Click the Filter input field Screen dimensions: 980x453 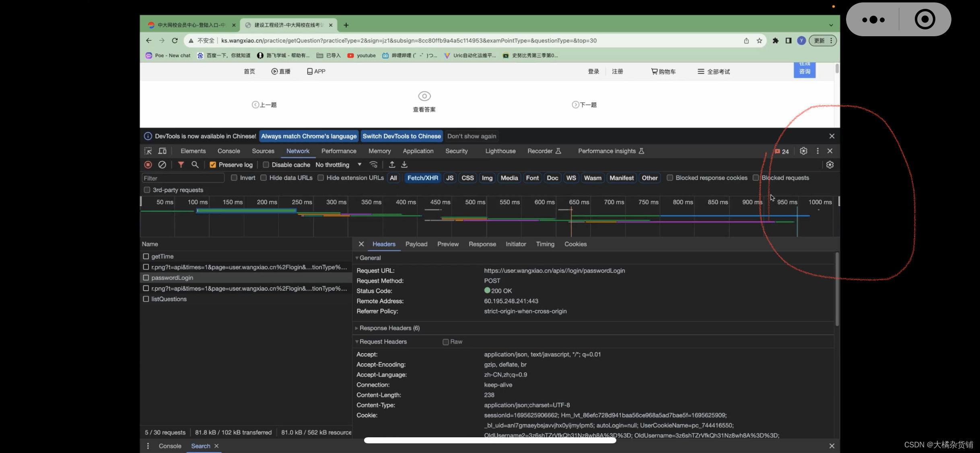[183, 178]
